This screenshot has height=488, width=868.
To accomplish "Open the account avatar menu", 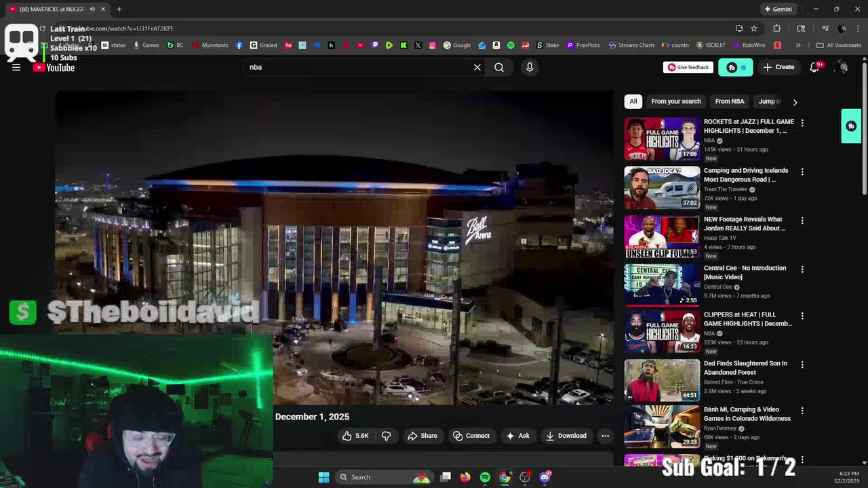I will click(842, 67).
